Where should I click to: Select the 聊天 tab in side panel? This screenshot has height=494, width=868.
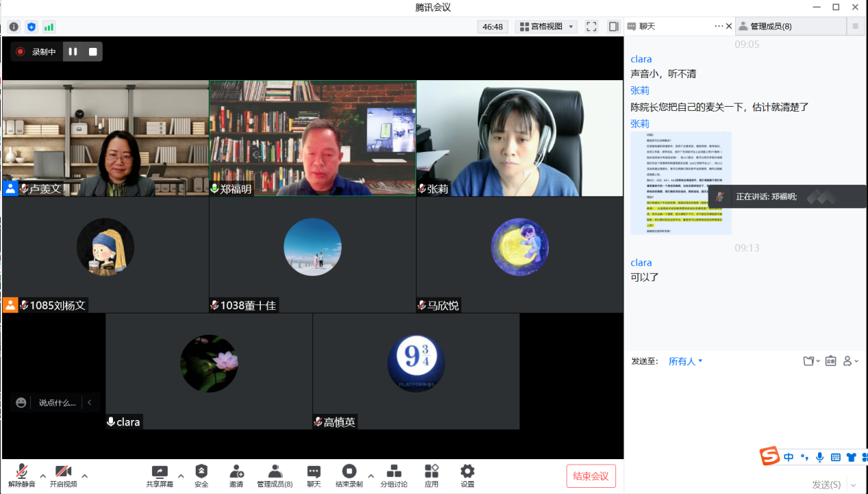[x=647, y=27]
